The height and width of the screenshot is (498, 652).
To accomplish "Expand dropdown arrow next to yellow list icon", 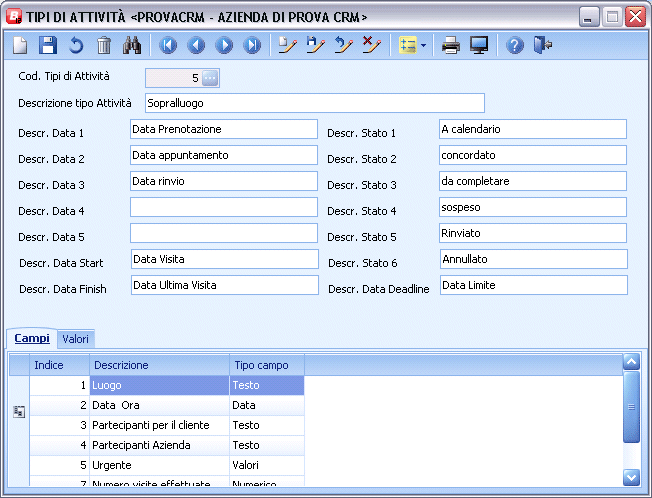I will 424,46.
